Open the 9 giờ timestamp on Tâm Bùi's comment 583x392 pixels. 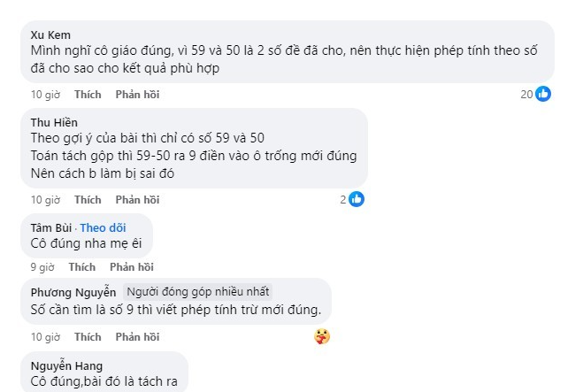[x=42, y=267]
